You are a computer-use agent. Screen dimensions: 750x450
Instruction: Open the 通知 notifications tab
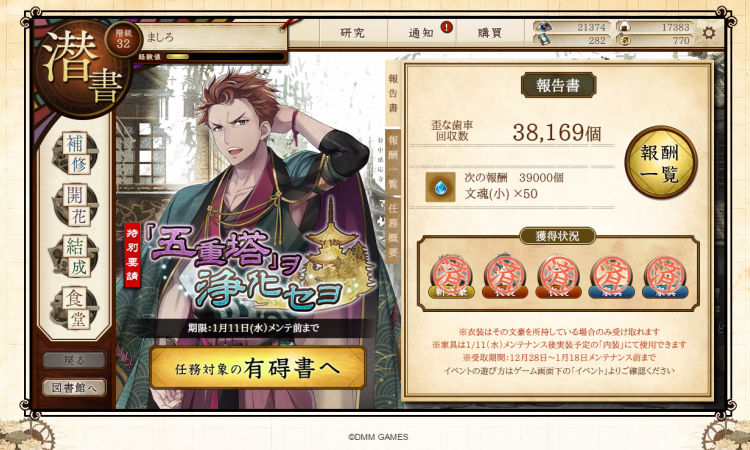[421, 33]
